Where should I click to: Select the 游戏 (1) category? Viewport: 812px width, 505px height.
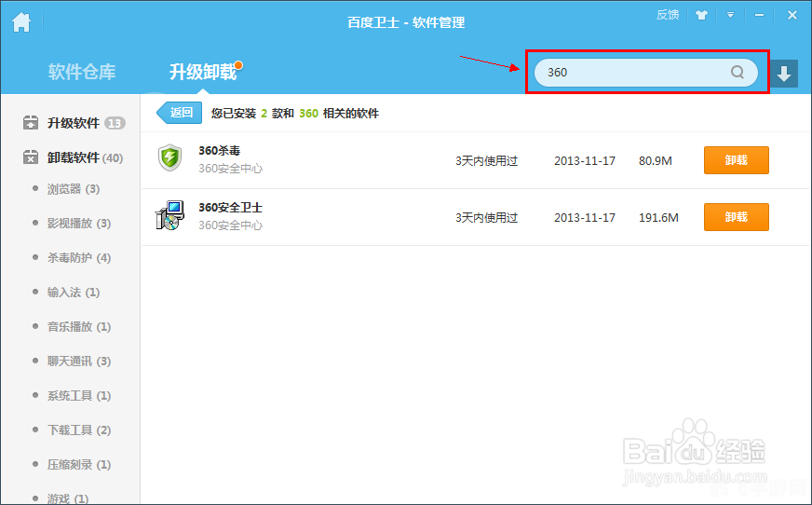point(68,498)
